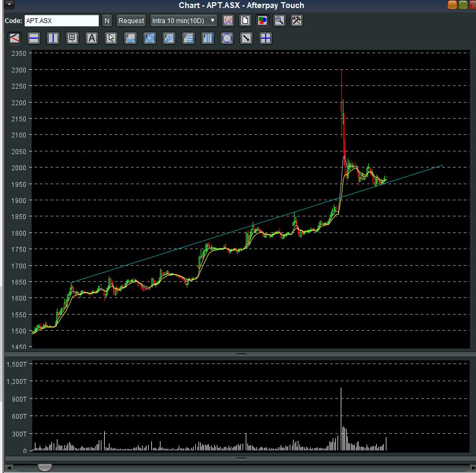Select the Fibonacci circles tool
The width and height of the screenshot is (476, 473).
coord(150,38)
